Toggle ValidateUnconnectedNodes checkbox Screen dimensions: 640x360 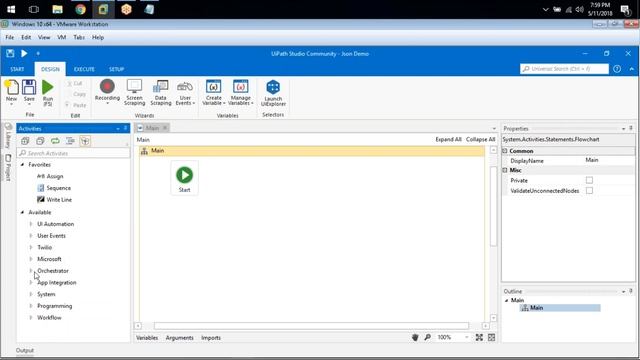[x=589, y=191]
